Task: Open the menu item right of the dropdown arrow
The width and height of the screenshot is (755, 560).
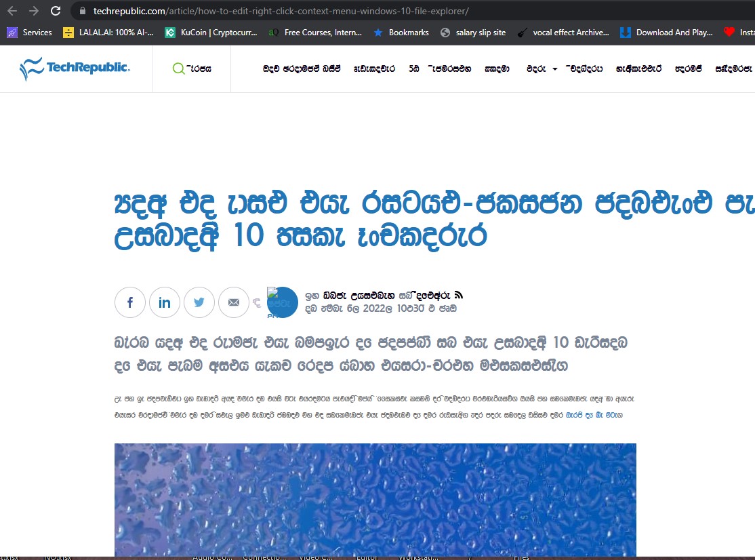Action: pos(584,68)
